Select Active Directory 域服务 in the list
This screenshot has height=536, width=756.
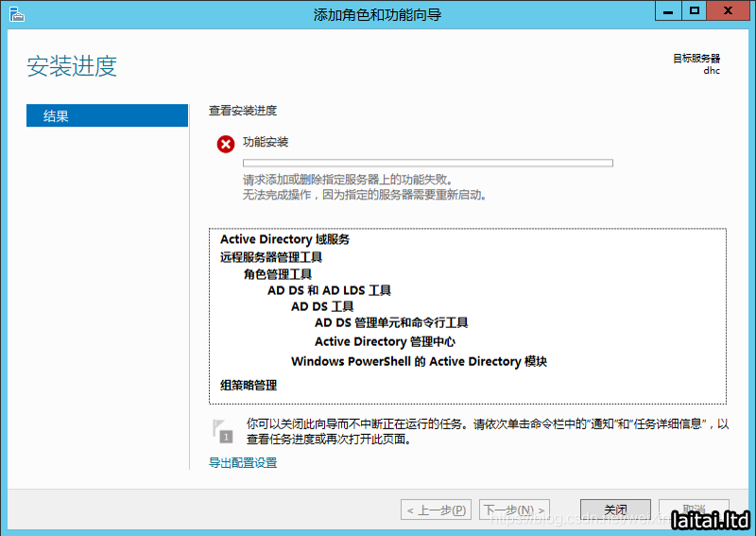tap(284, 240)
